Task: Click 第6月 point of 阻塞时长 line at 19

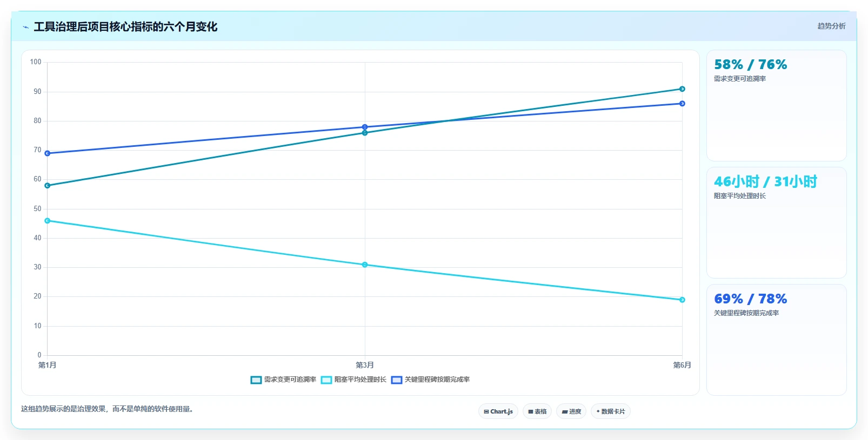Action: (682, 300)
